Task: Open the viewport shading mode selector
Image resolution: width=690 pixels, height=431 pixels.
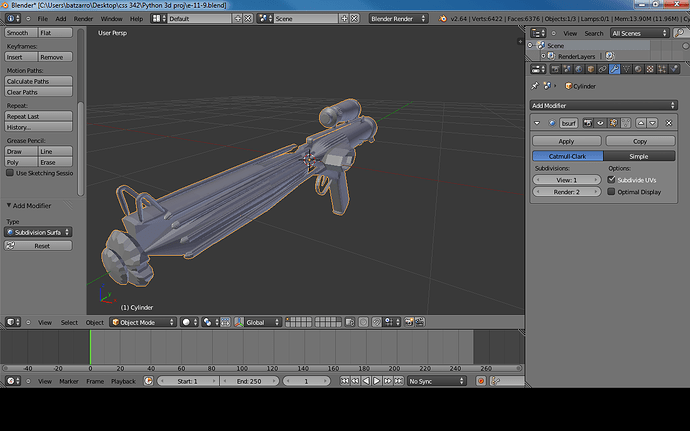Action: [x=189, y=322]
